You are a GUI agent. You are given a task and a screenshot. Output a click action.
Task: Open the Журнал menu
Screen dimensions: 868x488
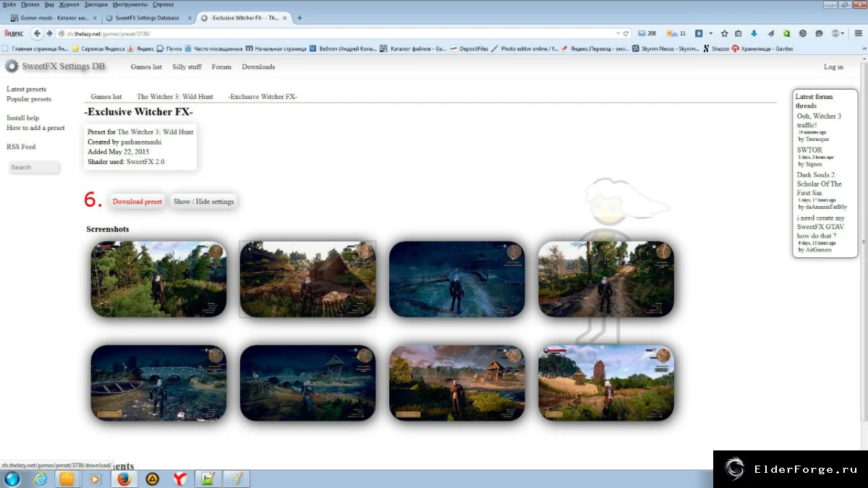click(x=69, y=4)
